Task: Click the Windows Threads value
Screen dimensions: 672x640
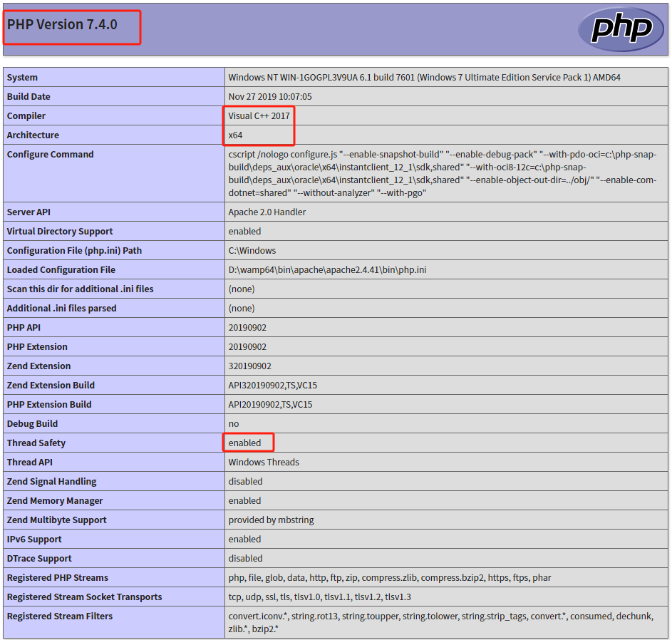Action: 264,463
